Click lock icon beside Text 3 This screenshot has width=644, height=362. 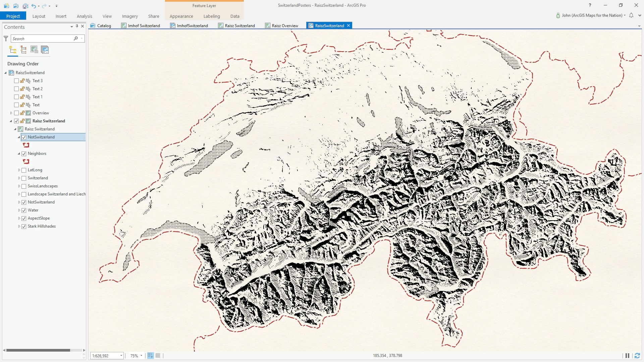[x=22, y=81]
